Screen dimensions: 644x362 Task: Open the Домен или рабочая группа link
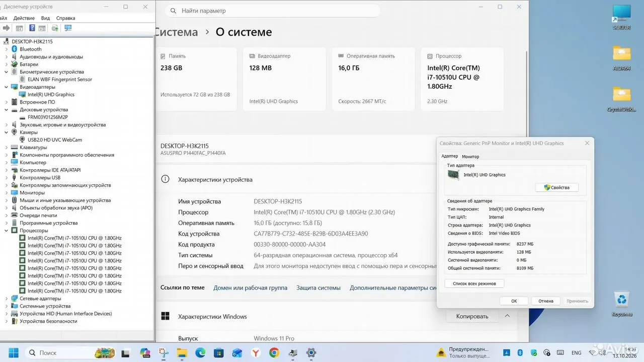tap(250, 288)
